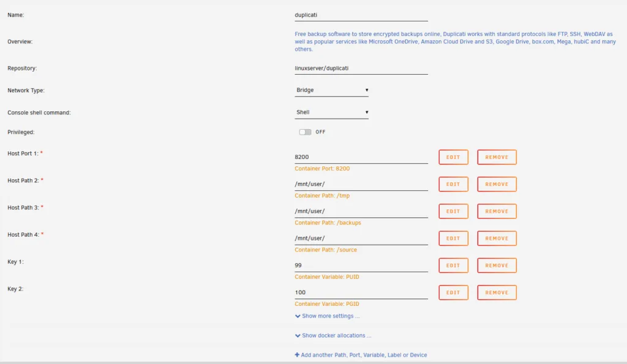
Task: Edit Key 2 PGID variable
Action: coord(453,293)
